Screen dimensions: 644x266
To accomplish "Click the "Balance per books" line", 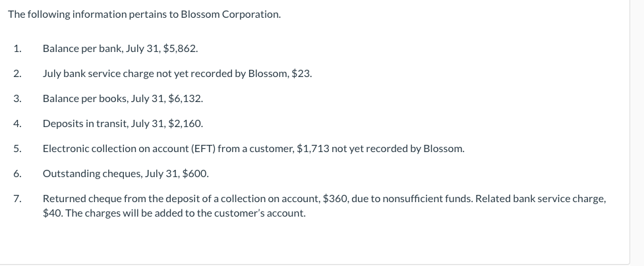I will (x=123, y=99).
